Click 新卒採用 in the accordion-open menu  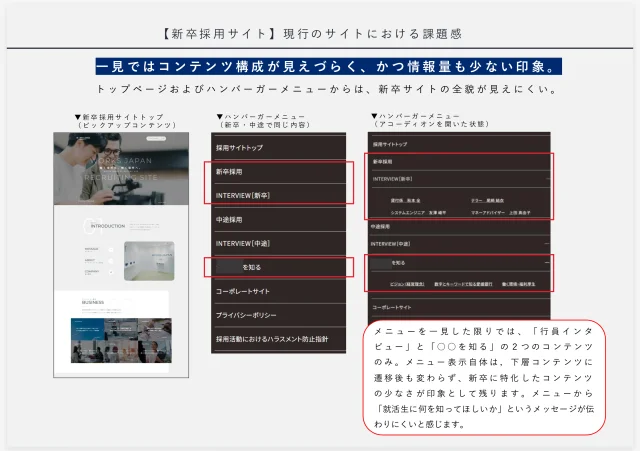(382, 162)
